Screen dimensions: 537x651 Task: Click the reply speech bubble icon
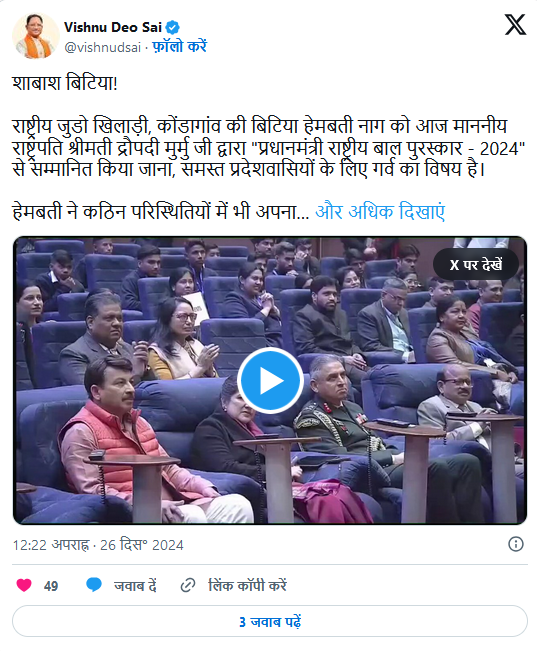(94, 585)
